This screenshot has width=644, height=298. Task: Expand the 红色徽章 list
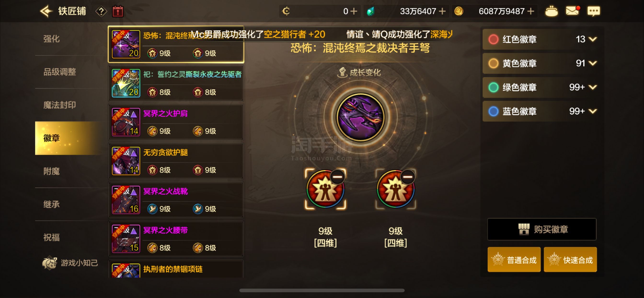pos(593,39)
